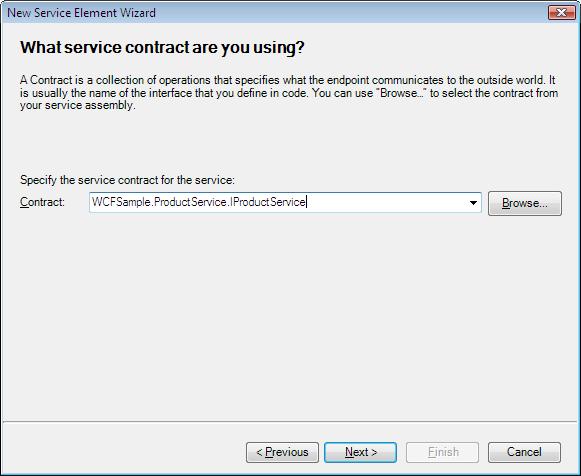Image resolution: width=581 pixels, height=476 pixels.
Task: Click the separator line above the wizard buttons
Action: tap(290, 422)
